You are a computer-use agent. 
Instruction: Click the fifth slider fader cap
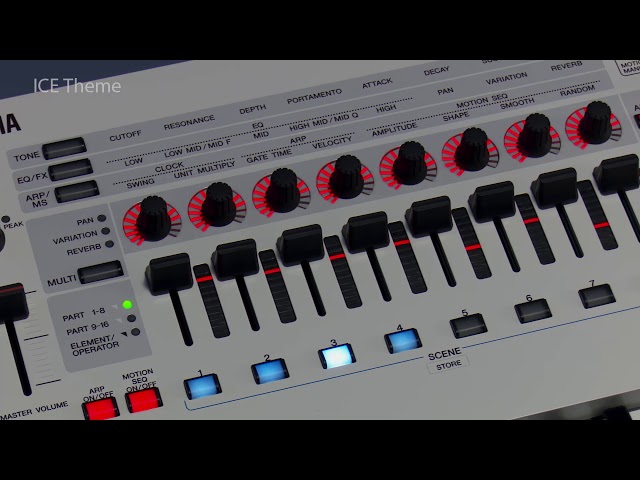tap(429, 217)
